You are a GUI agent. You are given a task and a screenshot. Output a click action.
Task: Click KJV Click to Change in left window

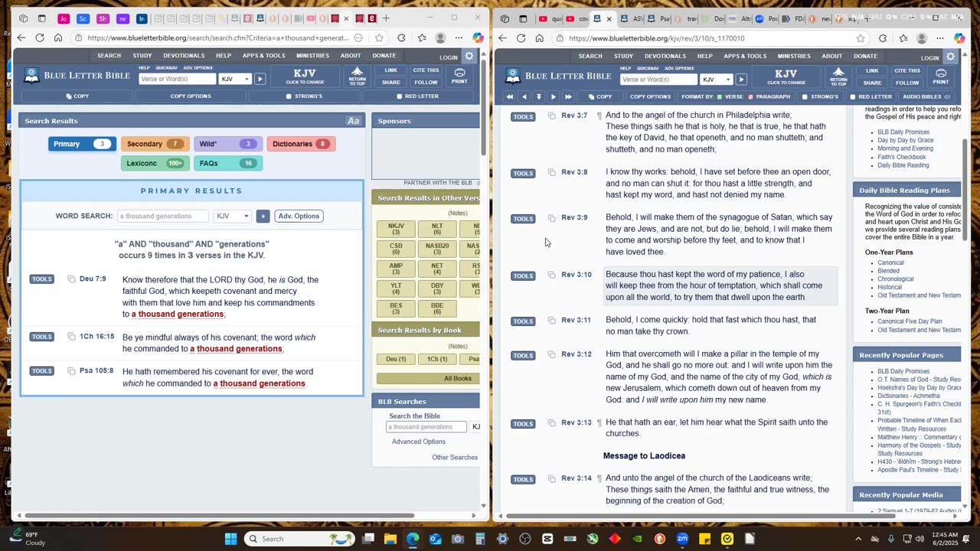click(305, 77)
